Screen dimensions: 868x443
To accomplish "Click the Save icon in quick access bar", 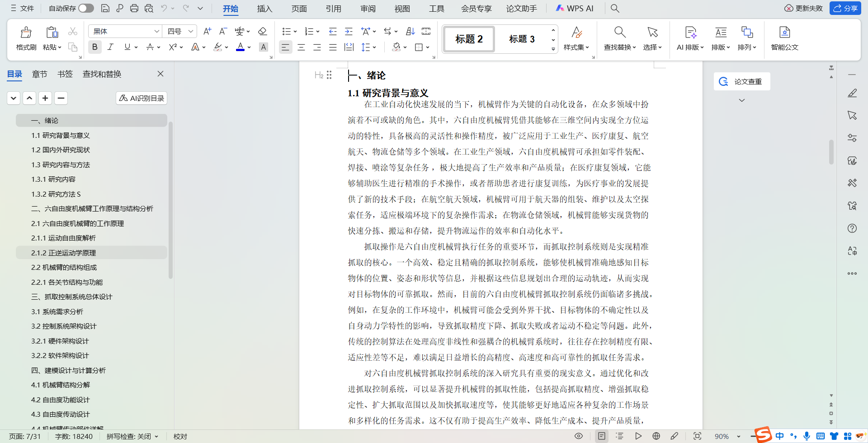I will click(105, 8).
